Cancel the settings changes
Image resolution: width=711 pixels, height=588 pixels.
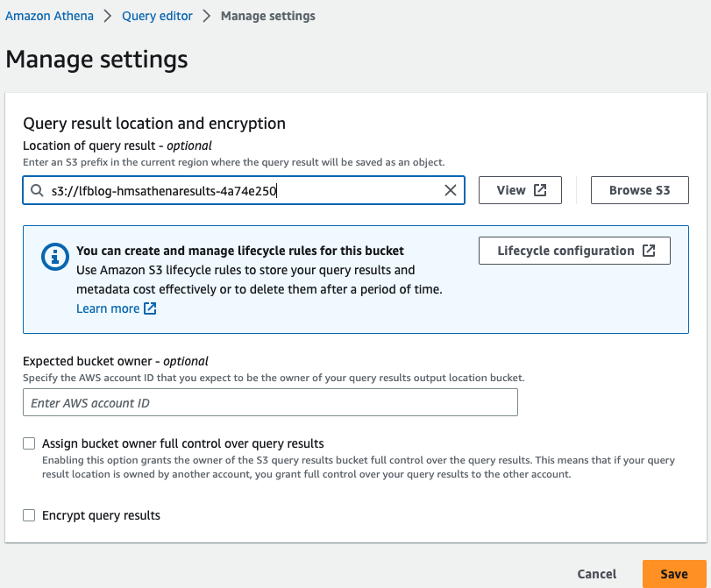[x=597, y=574]
